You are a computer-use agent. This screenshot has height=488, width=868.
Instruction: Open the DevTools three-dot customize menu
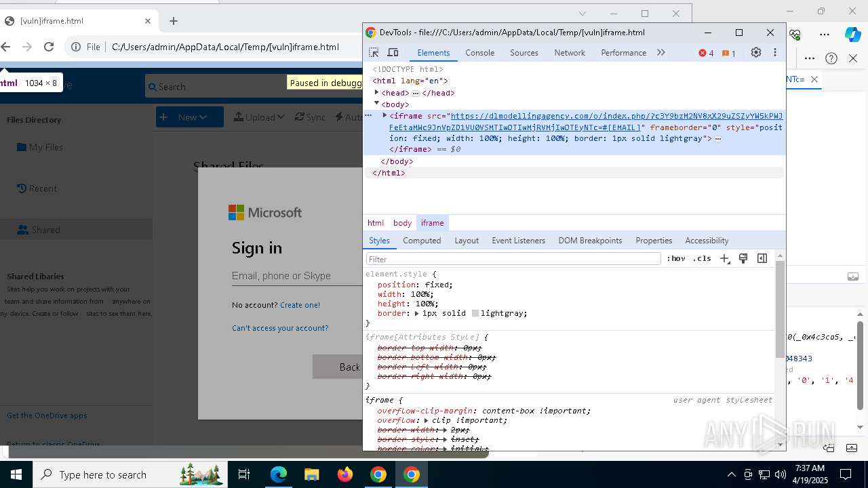pyautogui.click(x=775, y=52)
